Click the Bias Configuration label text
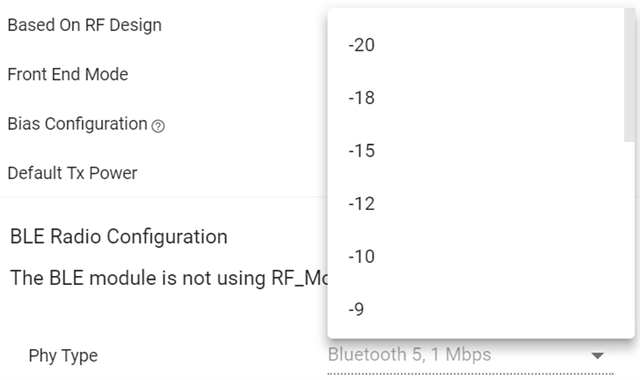This screenshot has width=640, height=380. pos(78,124)
